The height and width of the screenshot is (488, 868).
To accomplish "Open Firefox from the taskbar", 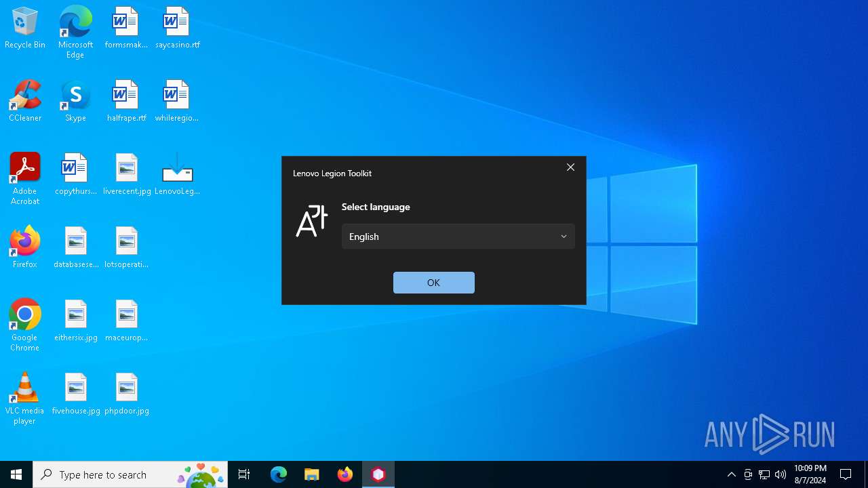I will click(x=345, y=474).
